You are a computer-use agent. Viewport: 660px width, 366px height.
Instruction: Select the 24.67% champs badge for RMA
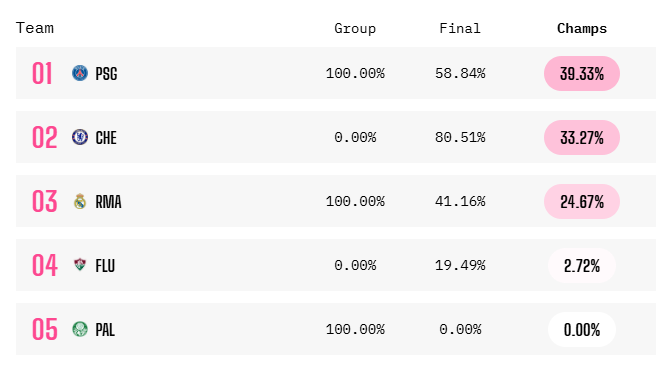tap(582, 201)
